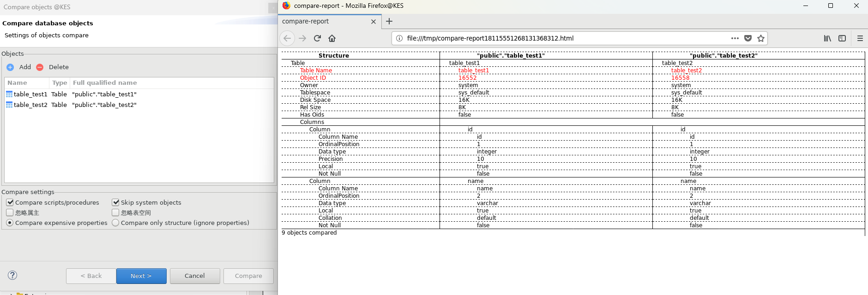Open Firefox hamburger application menu
This screenshot has width=868, height=295.
pyautogui.click(x=860, y=38)
